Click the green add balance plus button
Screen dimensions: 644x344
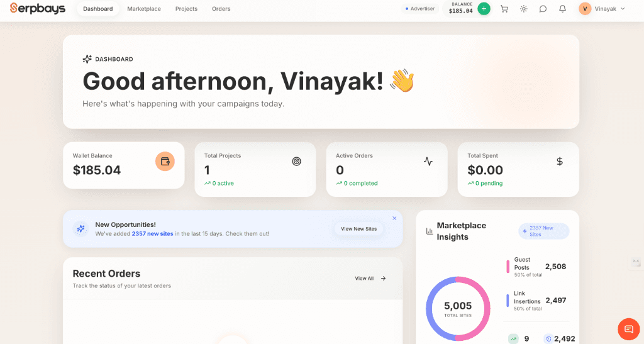pyautogui.click(x=484, y=9)
